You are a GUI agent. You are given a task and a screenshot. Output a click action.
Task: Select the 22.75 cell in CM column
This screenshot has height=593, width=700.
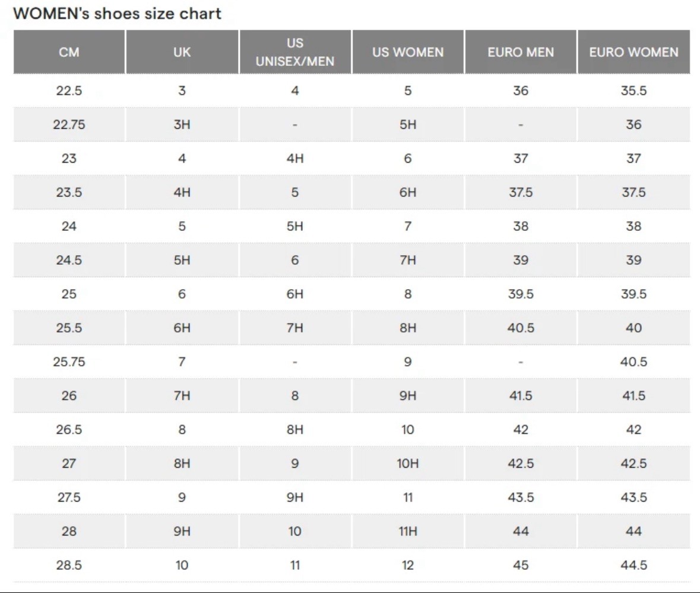69,125
